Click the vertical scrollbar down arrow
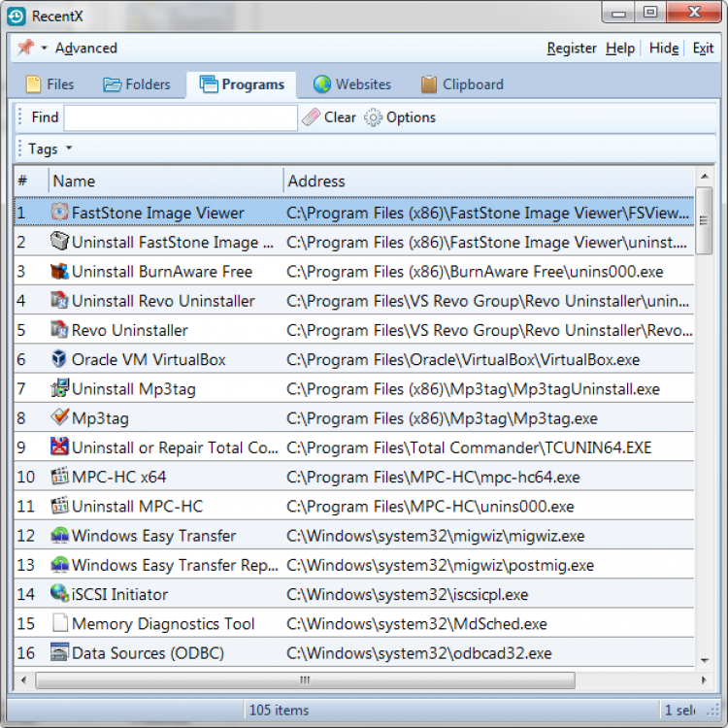Screen dimensions: 728x728 pos(705,660)
